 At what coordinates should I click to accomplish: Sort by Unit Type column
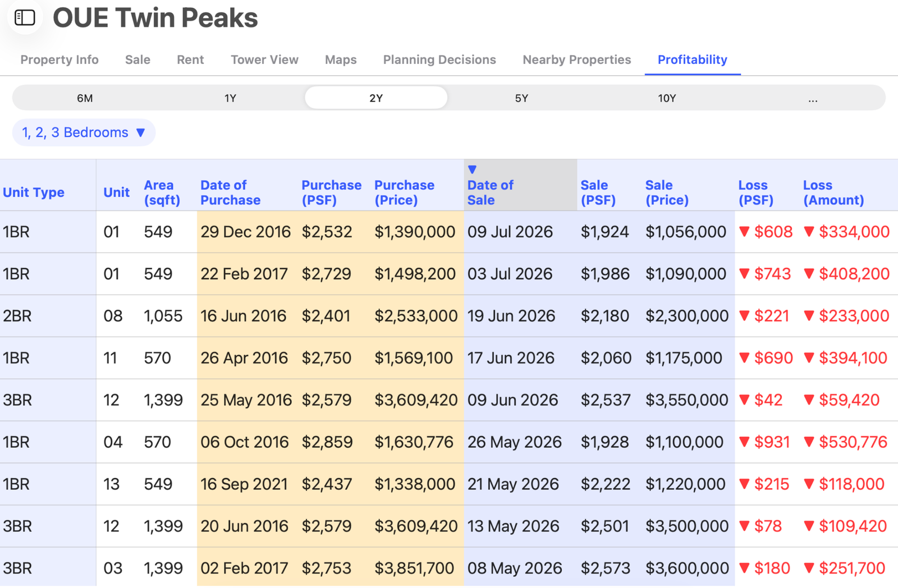pyautogui.click(x=34, y=192)
